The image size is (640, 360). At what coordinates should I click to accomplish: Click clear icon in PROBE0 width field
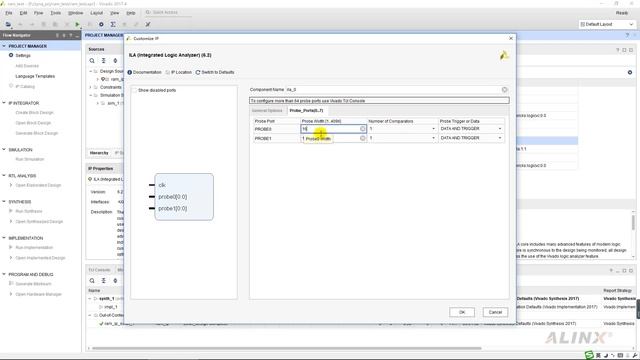(x=362, y=129)
